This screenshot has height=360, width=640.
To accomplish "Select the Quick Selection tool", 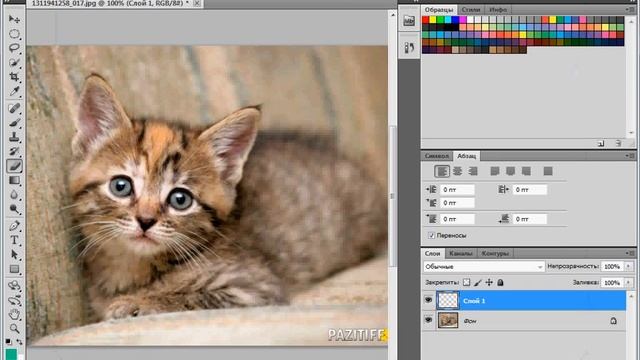I will [14, 62].
